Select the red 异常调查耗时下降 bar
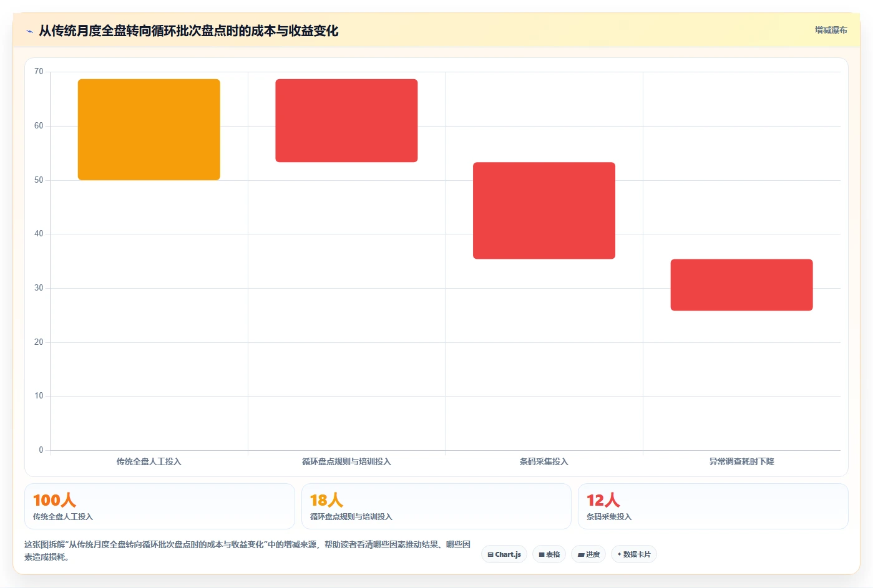 [741, 285]
